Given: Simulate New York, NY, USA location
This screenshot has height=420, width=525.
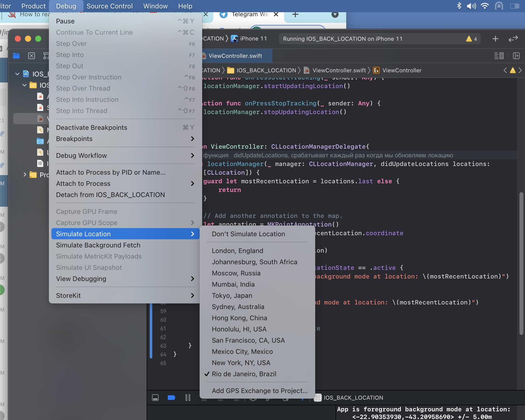Looking at the screenshot, I should coord(257,363).
